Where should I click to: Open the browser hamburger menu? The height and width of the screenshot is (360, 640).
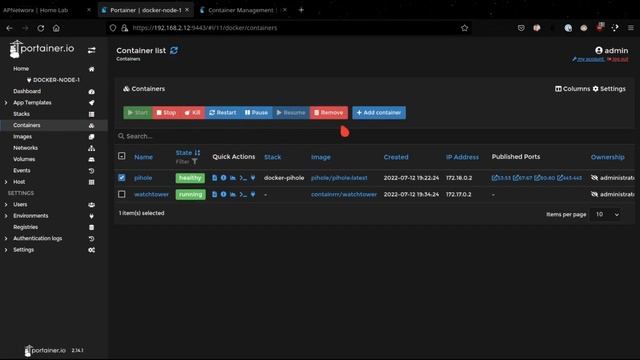[631, 28]
